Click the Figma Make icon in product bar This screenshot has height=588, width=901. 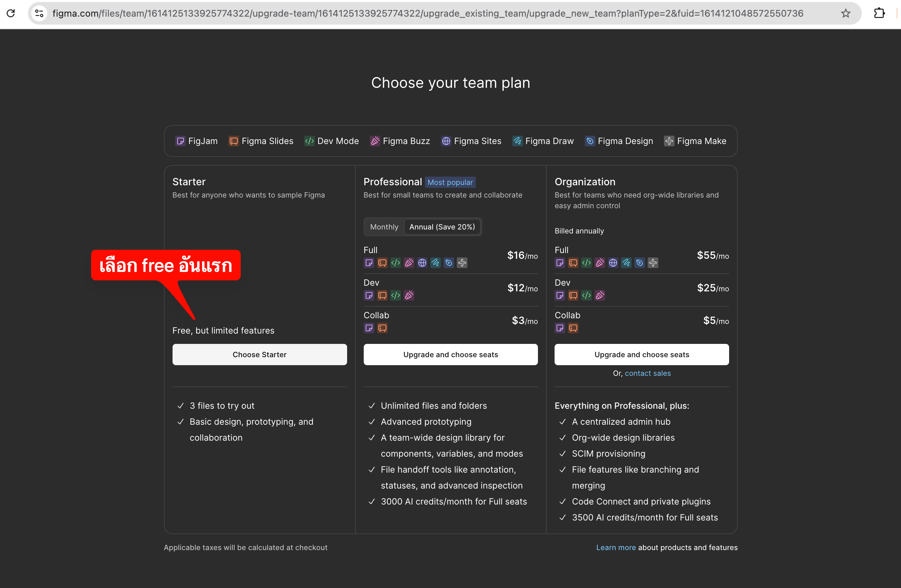click(x=669, y=141)
